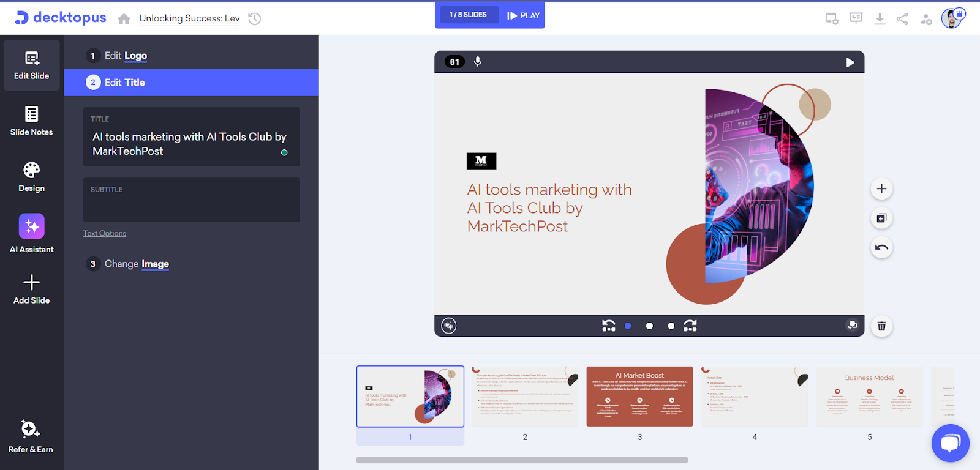980x470 pixels.
Task: Open the AI Market Boost slide thumbnail
Action: (639, 397)
